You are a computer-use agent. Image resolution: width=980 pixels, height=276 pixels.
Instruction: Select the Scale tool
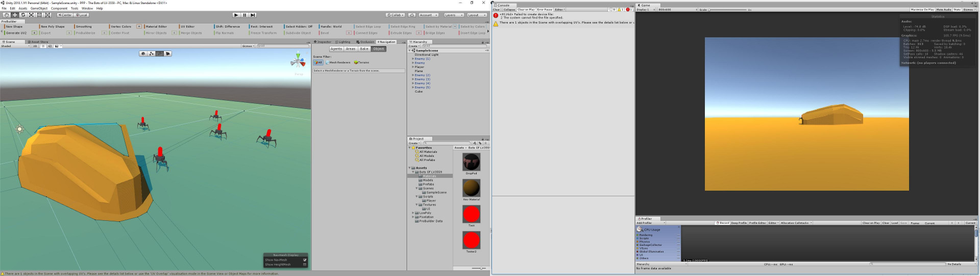pyautogui.click(x=31, y=15)
